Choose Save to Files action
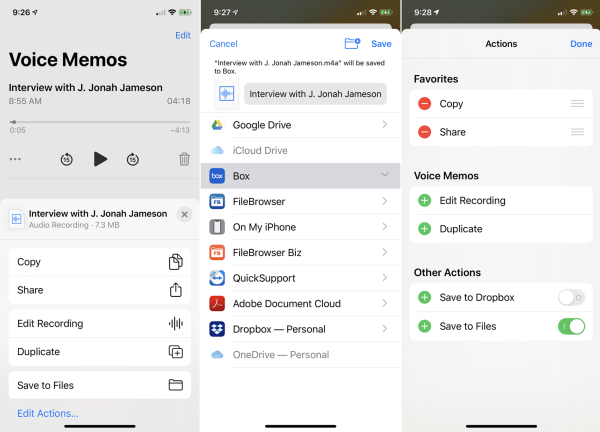This screenshot has width=600, height=432. 99,385
